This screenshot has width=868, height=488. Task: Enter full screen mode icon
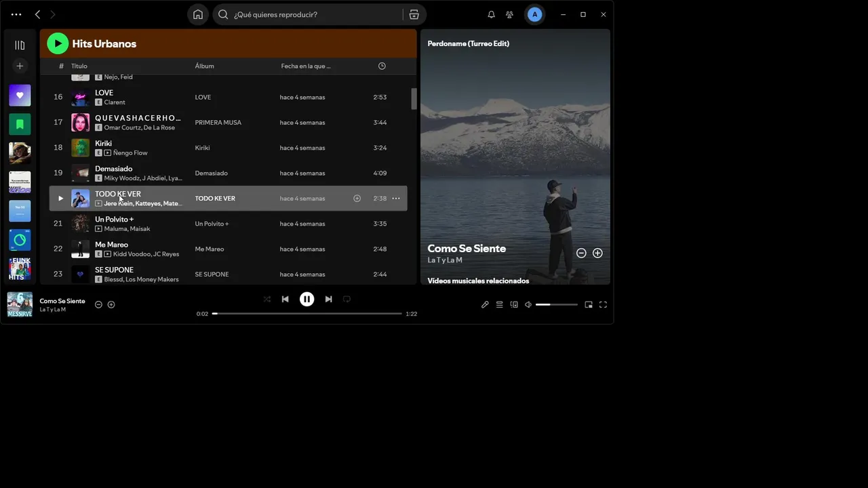(x=603, y=305)
